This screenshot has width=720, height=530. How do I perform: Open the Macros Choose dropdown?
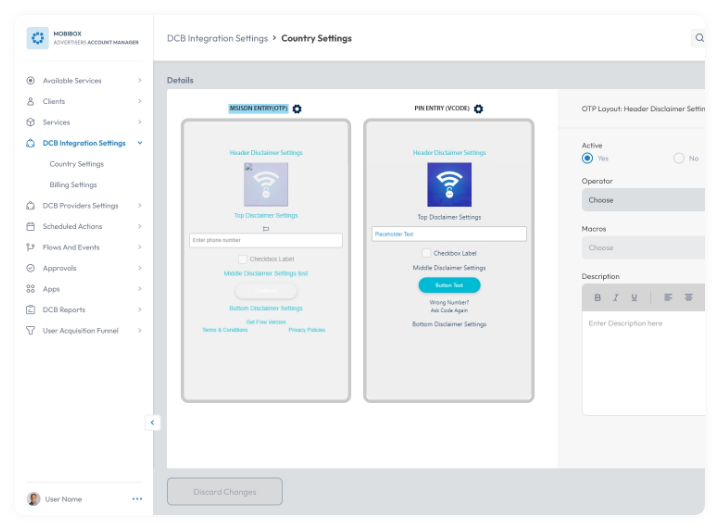pos(643,248)
